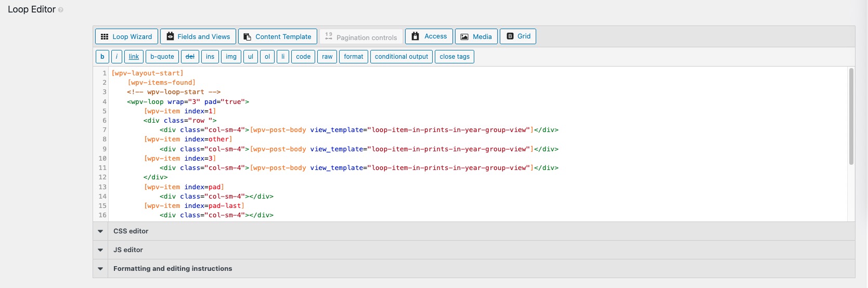This screenshot has height=288, width=868.
Task: Open the Media inserter
Action: (x=476, y=36)
